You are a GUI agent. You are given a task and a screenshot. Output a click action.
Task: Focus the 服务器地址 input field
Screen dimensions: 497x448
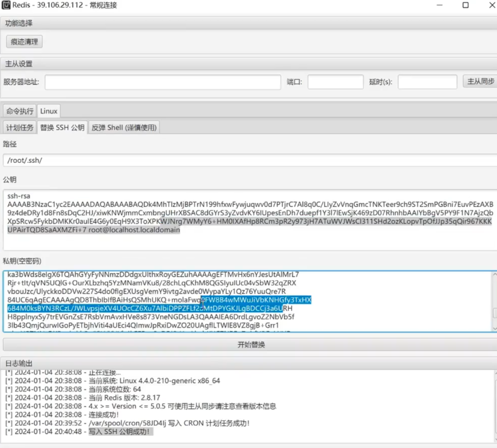(x=163, y=82)
